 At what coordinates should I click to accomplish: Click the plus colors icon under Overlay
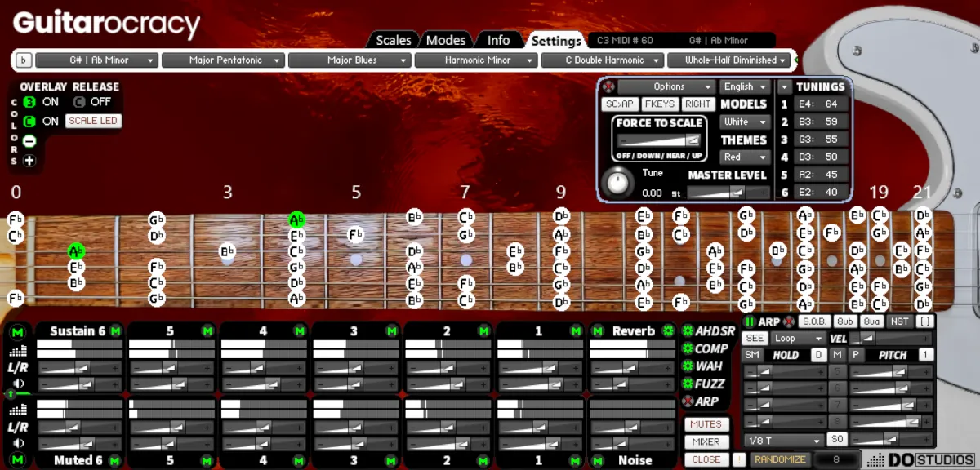click(x=29, y=160)
